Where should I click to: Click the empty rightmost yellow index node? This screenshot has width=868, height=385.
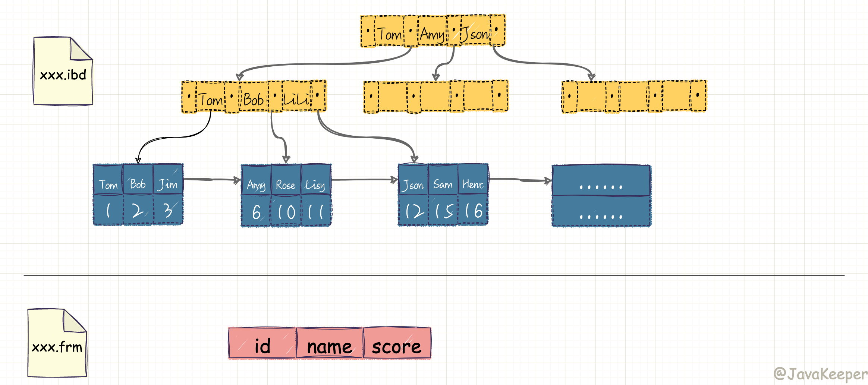tap(634, 97)
